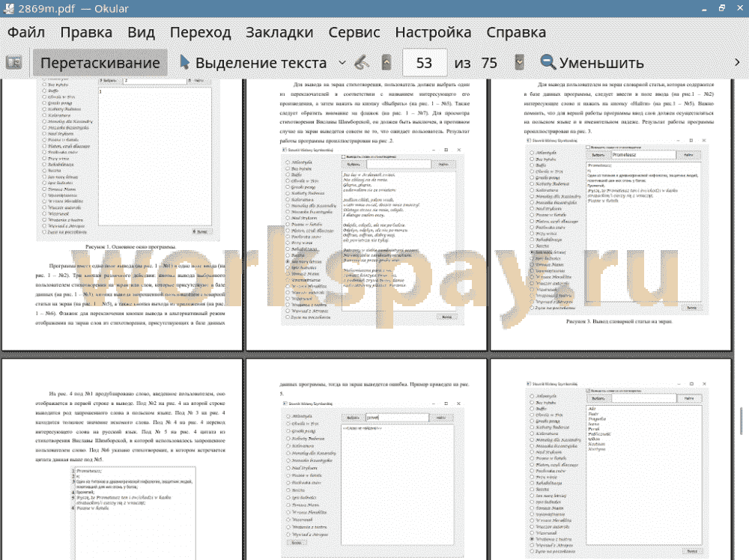This screenshot has height=560, width=749.
Task: Select page with Рисунок 3 caption
Action: tap(611, 214)
